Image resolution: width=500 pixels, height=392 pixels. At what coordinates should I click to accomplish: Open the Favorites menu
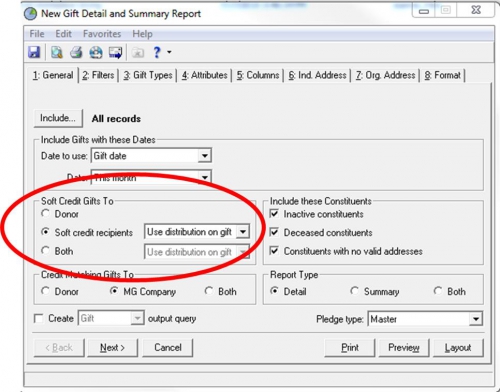tap(102, 34)
